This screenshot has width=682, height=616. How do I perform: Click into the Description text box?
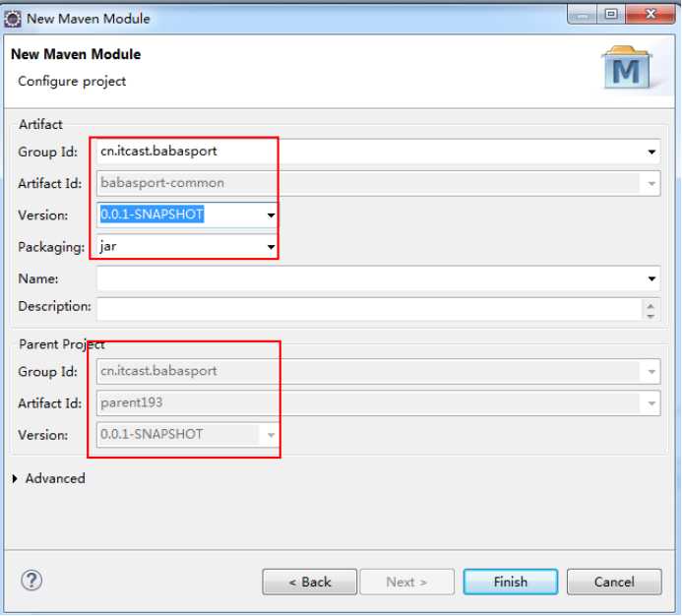(x=369, y=309)
